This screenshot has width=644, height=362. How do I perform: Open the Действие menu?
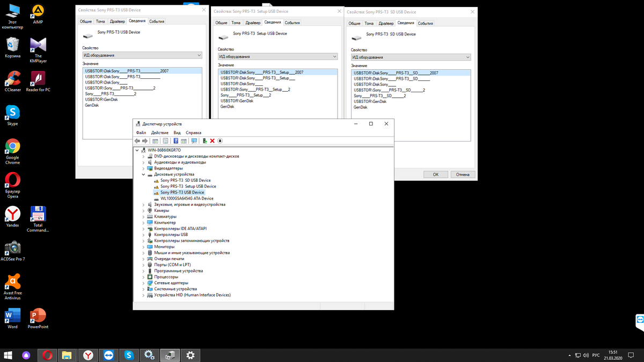click(x=159, y=132)
